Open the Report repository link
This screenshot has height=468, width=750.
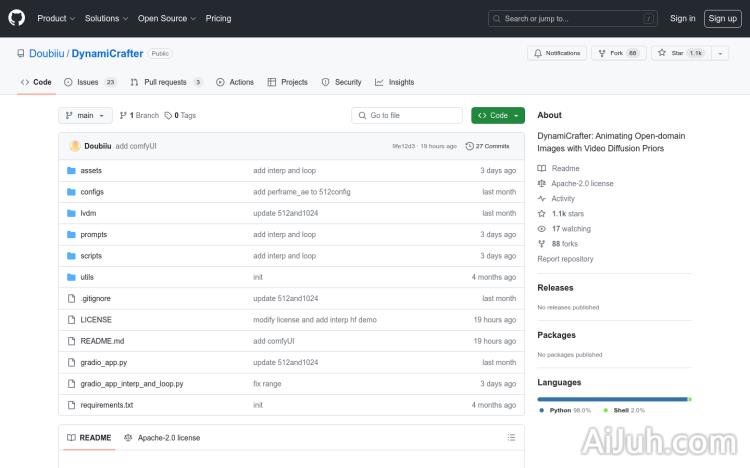(565, 259)
